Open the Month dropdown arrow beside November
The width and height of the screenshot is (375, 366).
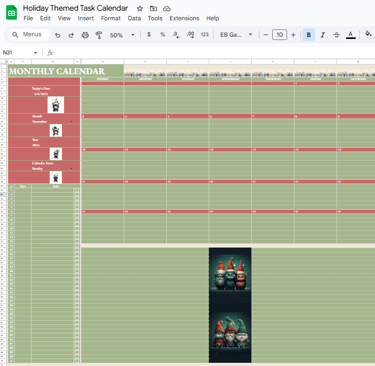71,122
